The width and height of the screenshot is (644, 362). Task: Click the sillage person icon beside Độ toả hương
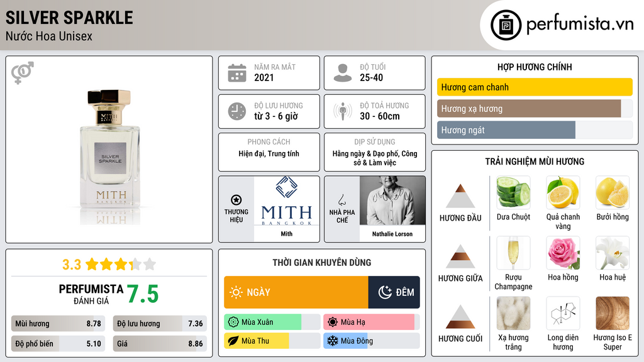pyautogui.click(x=343, y=111)
